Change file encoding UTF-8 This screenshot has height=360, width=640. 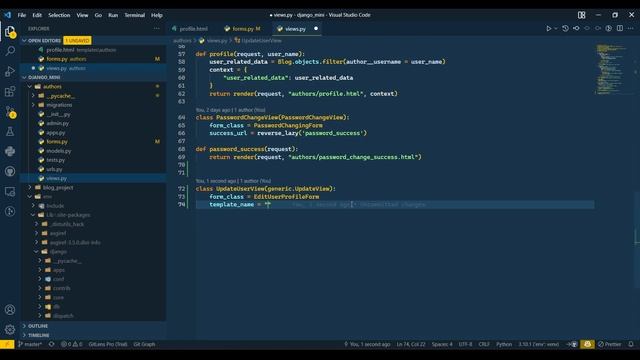(465, 344)
